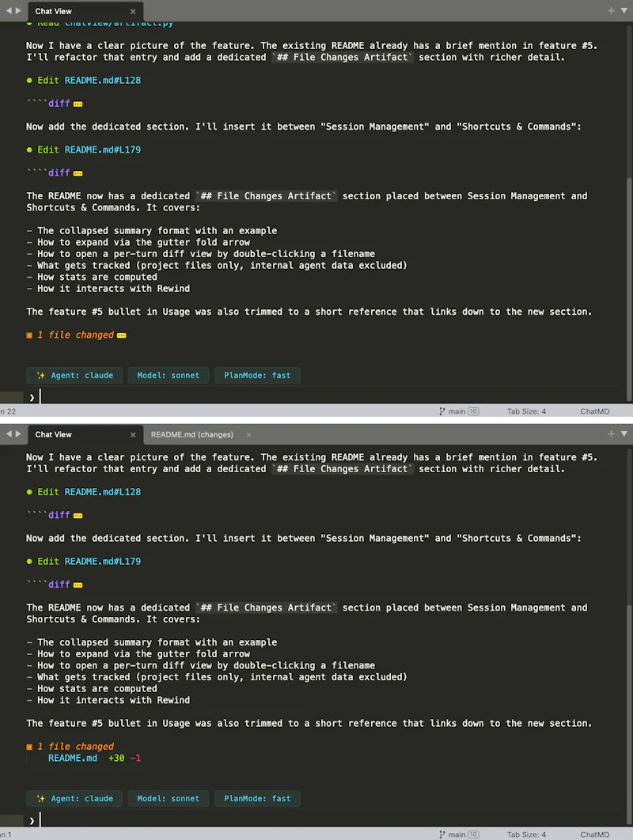
Task: Open Edit README.md#L128 link in upper window
Action: point(102,81)
